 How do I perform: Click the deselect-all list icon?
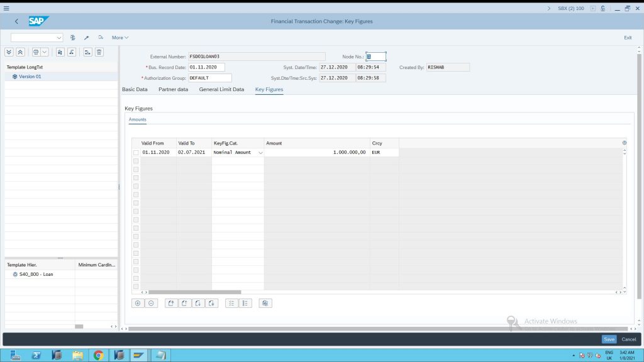245,304
